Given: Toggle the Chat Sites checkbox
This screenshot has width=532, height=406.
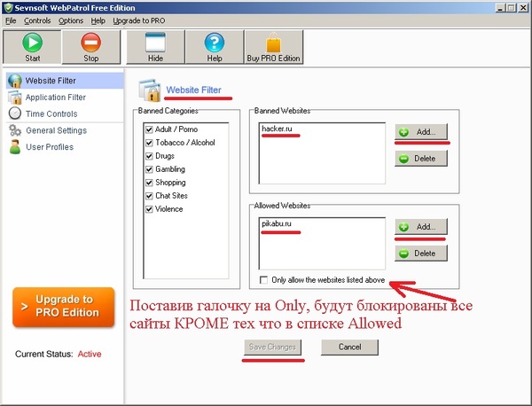Looking at the screenshot, I should click(149, 196).
